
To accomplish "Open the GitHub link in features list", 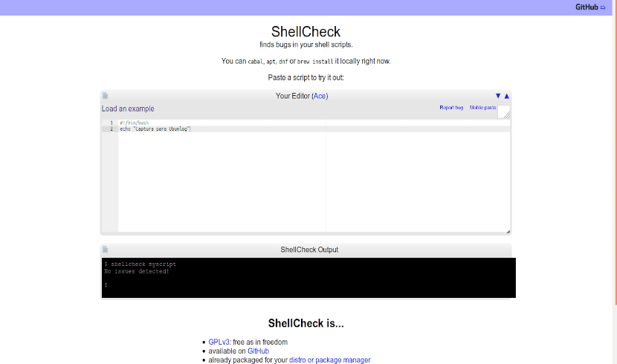I will click(x=258, y=351).
